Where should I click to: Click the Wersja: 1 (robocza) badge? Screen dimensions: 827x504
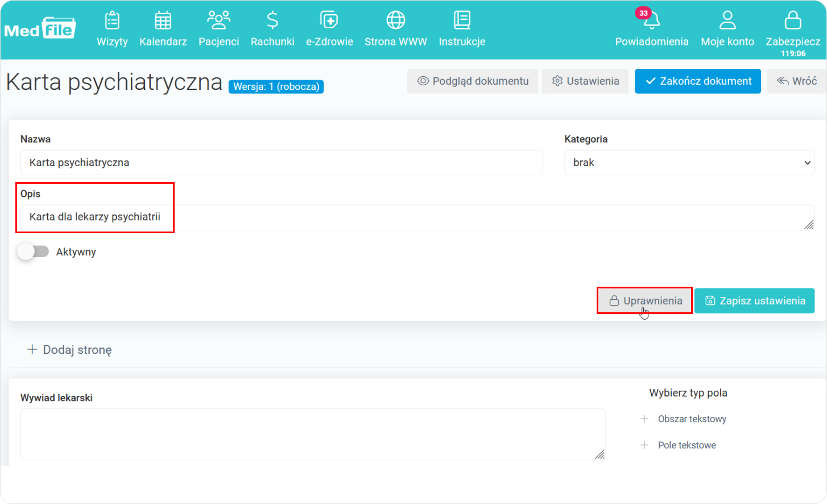coord(276,86)
